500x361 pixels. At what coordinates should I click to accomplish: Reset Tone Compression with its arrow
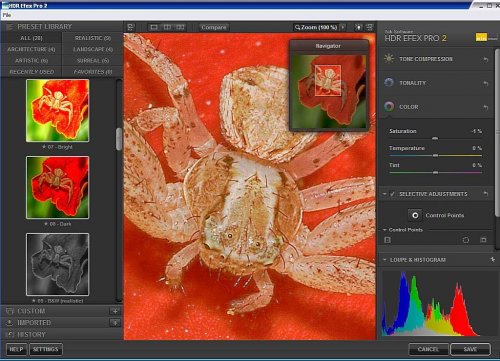[x=485, y=59]
